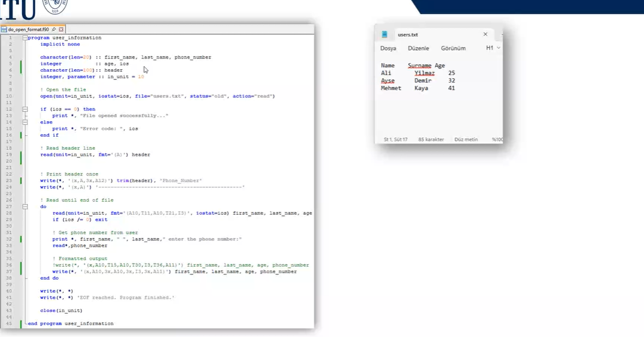Click the name 'Ali' in users.txt
644x337 pixels.
point(386,73)
